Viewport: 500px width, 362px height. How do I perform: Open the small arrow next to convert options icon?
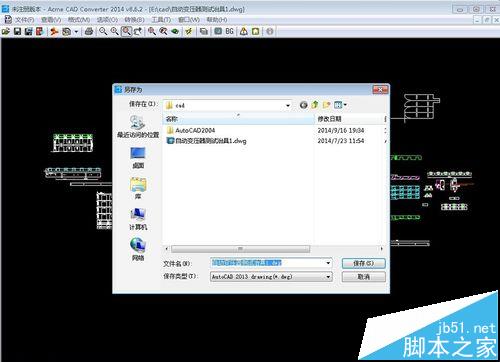(x=76, y=32)
